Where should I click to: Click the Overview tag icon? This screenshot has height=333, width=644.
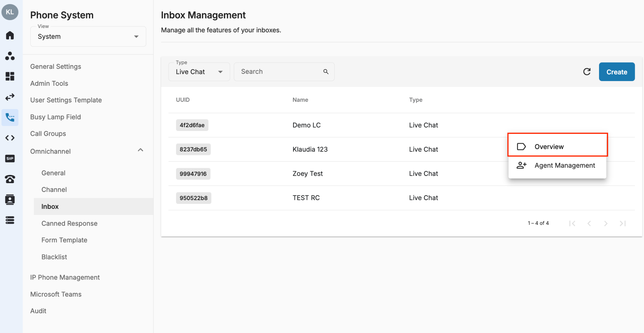coord(521,147)
